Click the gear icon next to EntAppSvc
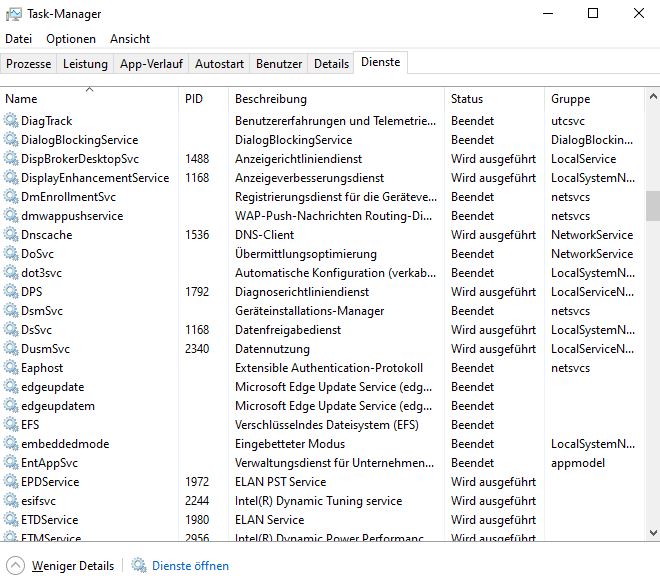The image size is (660, 576). tap(11, 462)
